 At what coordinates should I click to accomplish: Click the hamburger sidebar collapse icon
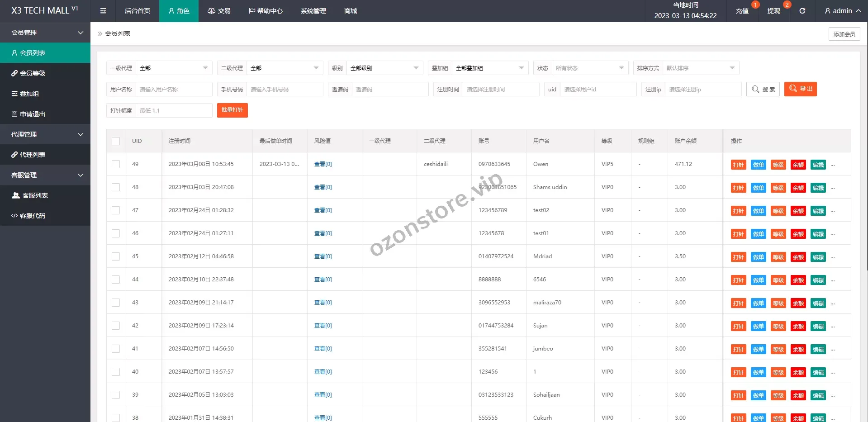tap(103, 11)
